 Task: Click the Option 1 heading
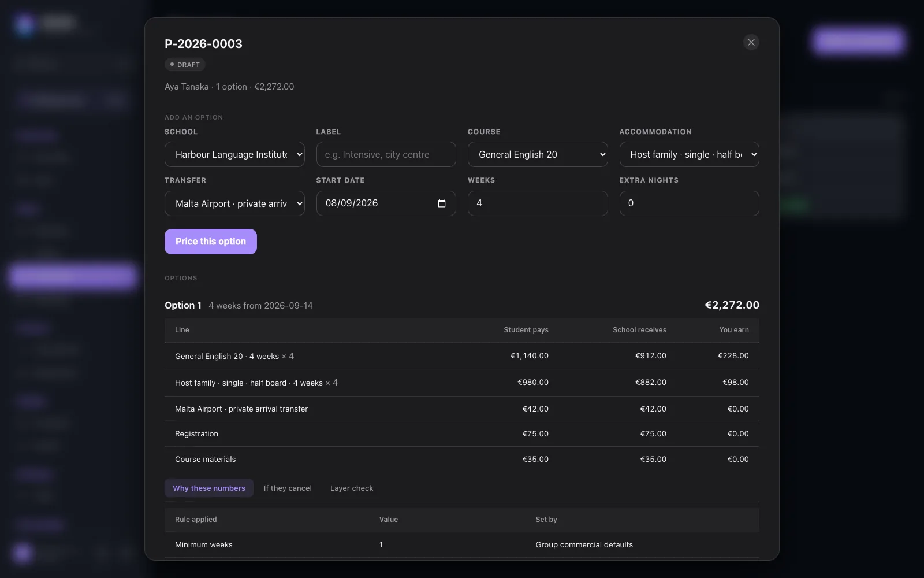[x=183, y=305]
